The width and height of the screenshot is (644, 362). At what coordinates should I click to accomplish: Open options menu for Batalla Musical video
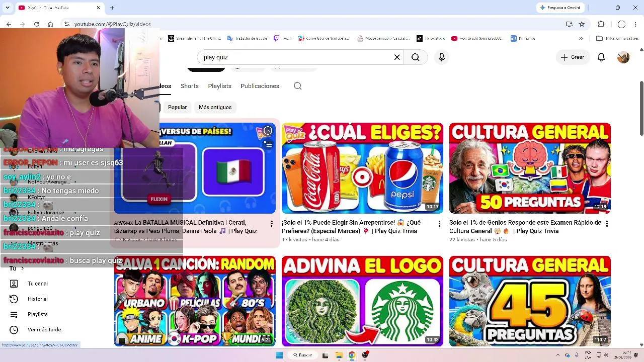tap(272, 224)
